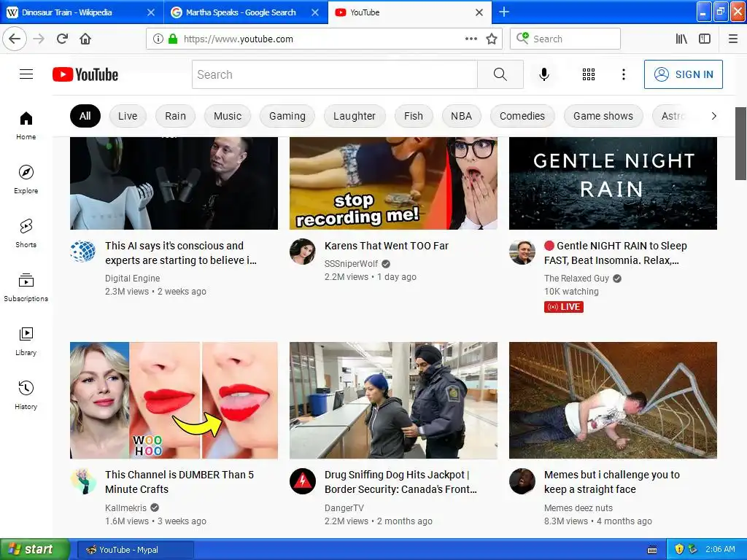Close the Dinosaur Train Wikipedia tab
The height and width of the screenshot is (560, 747).
pos(151,12)
